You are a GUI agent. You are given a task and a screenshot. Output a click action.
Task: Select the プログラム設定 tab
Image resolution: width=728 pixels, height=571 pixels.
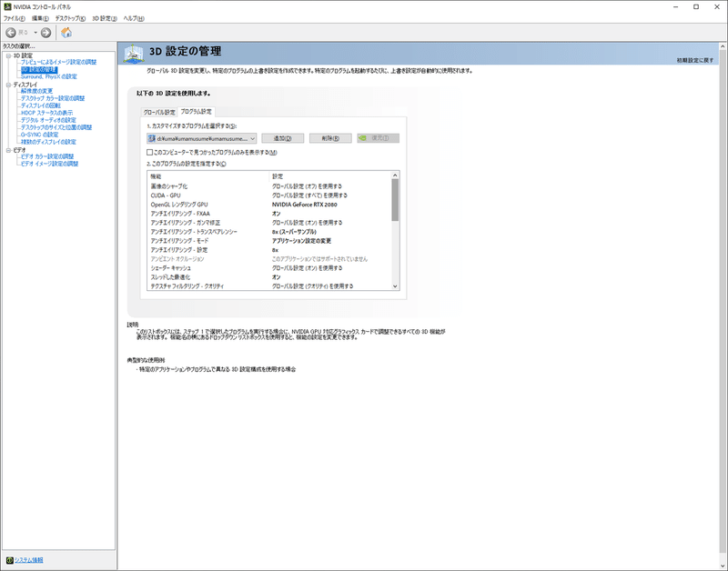(x=196, y=111)
